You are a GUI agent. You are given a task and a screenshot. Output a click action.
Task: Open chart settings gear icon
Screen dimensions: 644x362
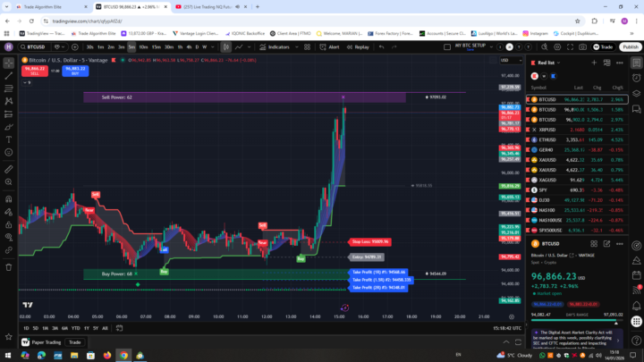coord(557,47)
